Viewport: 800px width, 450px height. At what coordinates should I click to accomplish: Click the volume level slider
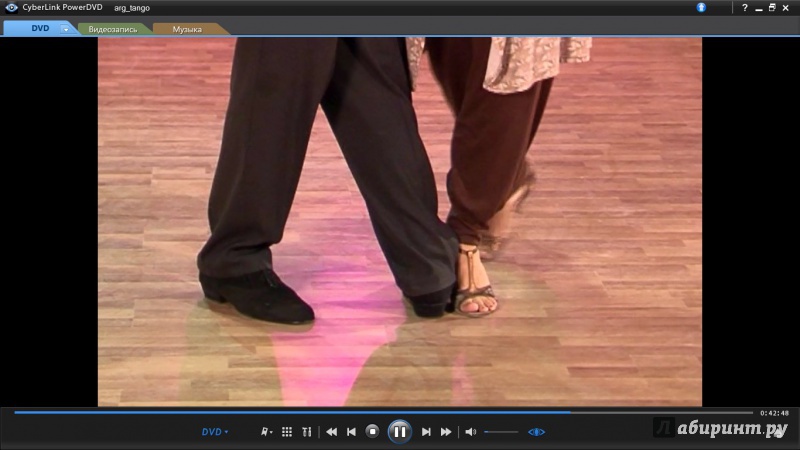click(x=501, y=432)
